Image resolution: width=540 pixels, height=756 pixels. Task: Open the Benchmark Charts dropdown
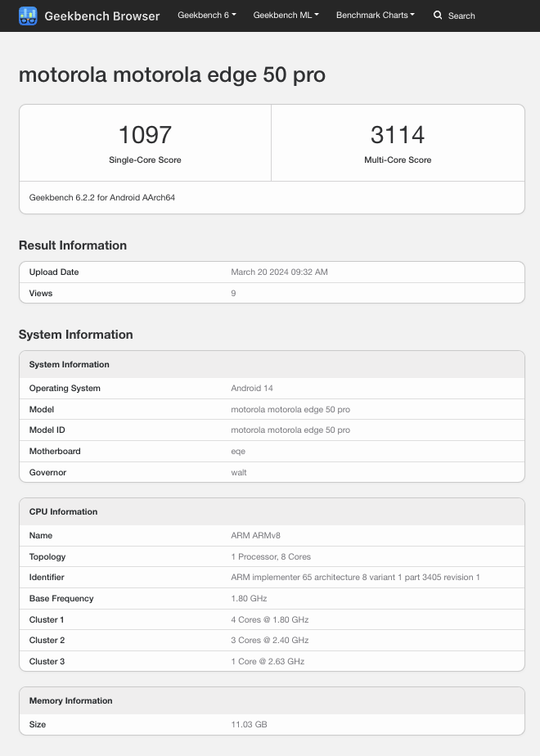(x=375, y=15)
